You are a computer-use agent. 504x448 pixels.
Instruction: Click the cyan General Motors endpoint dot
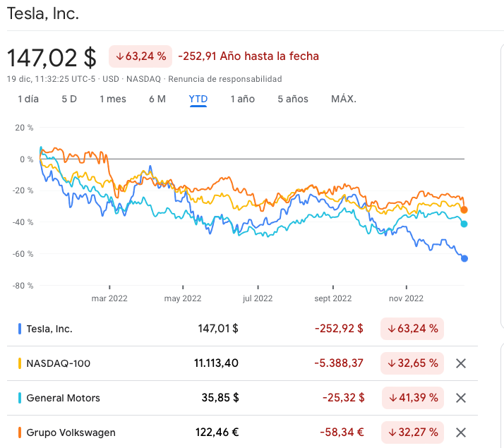(x=464, y=224)
